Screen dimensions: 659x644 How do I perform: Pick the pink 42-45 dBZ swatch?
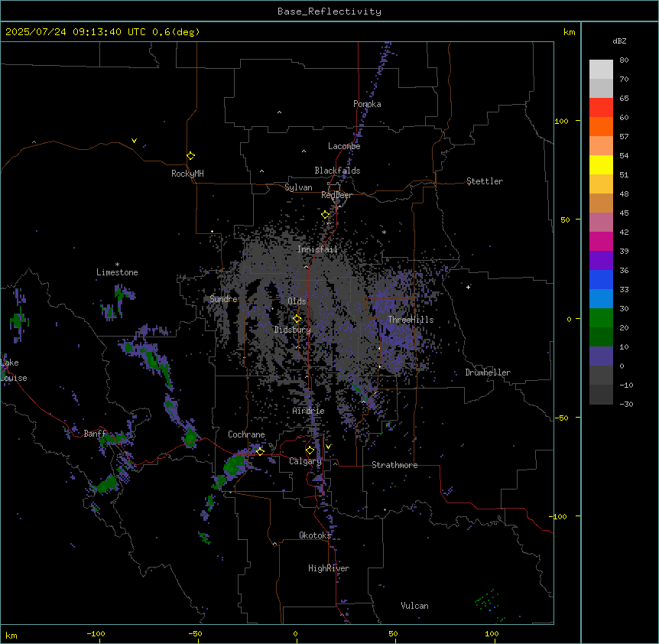601,223
